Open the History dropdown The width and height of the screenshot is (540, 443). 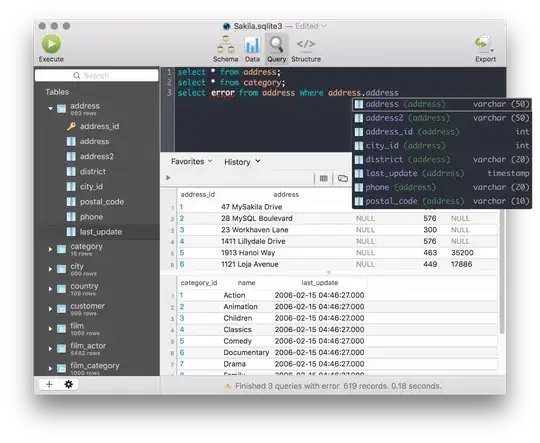(242, 162)
